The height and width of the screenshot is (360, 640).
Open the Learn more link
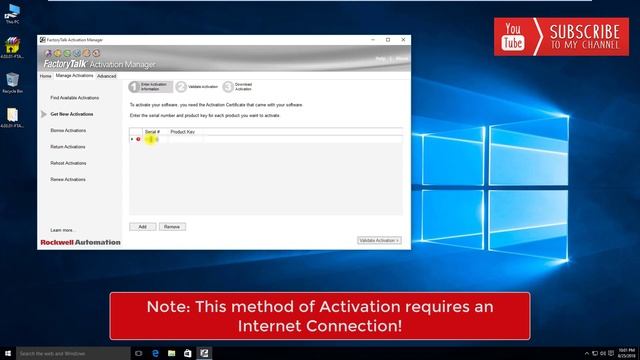pos(62,230)
